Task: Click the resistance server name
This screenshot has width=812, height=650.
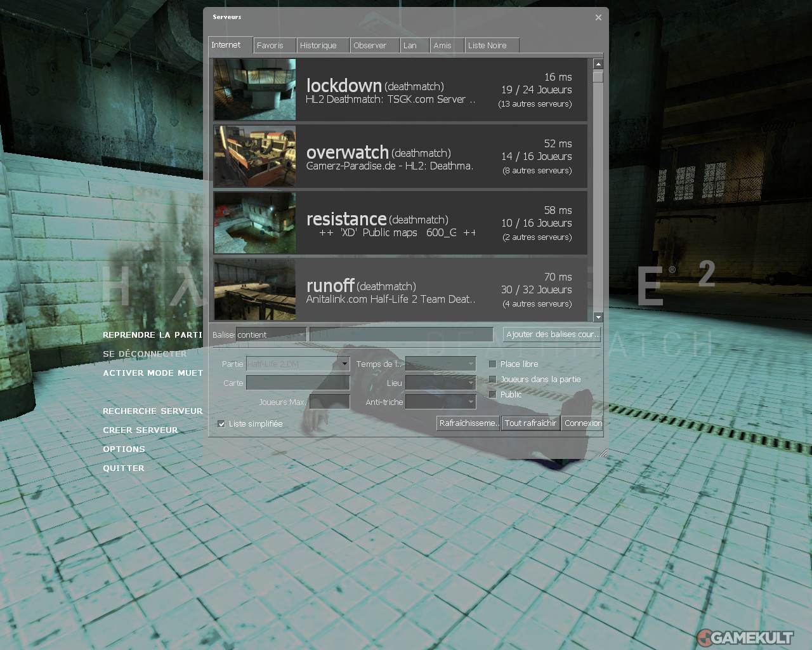Action: point(346,219)
